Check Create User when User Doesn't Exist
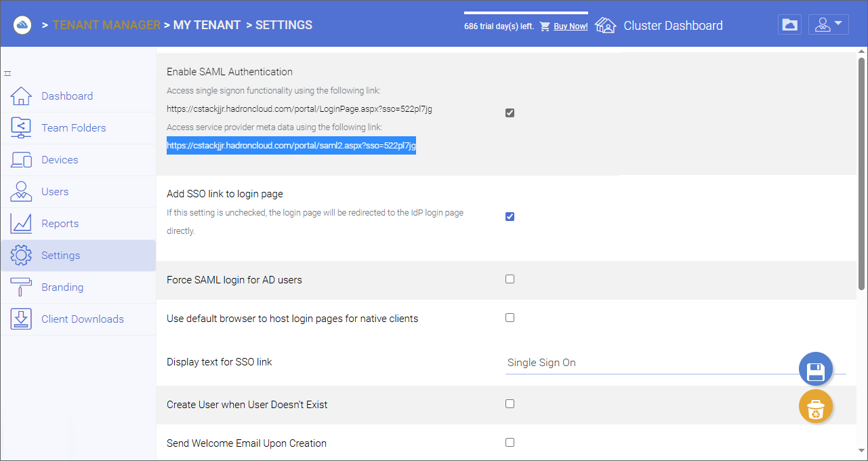Viewport: 868px width, 461px height. (x=510, y=403)
